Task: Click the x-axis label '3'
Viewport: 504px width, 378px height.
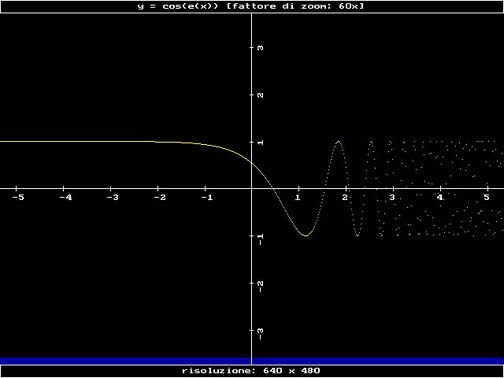Action: click(x=392, y=197)
